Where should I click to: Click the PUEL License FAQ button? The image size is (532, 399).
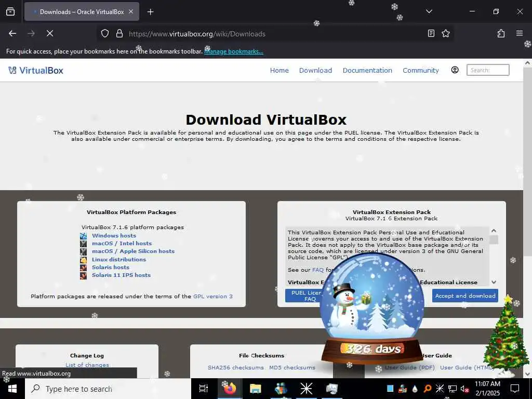point(303,296)
